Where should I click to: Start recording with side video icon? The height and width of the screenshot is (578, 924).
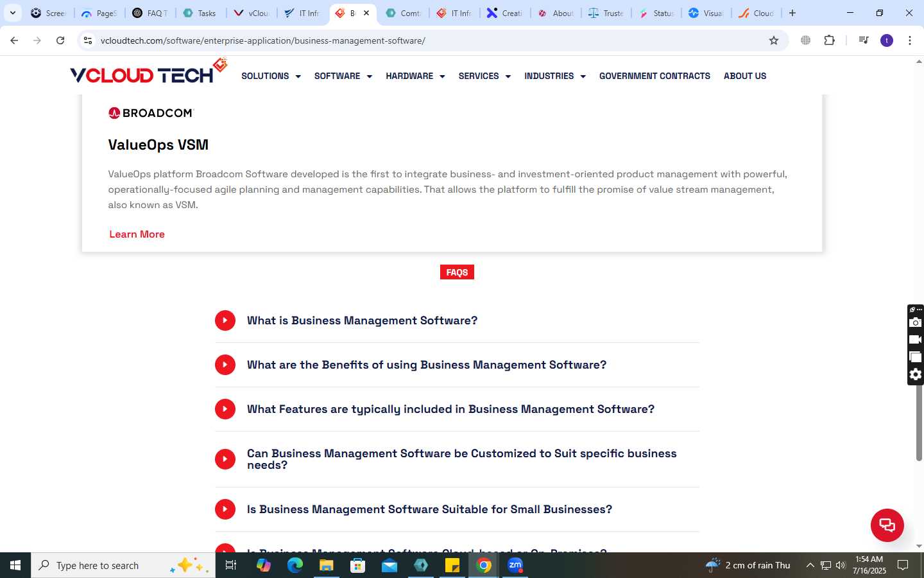[x=916, y=340]
